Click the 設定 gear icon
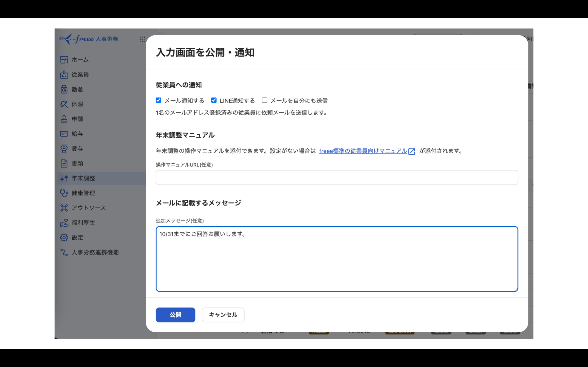 [64, 237]
